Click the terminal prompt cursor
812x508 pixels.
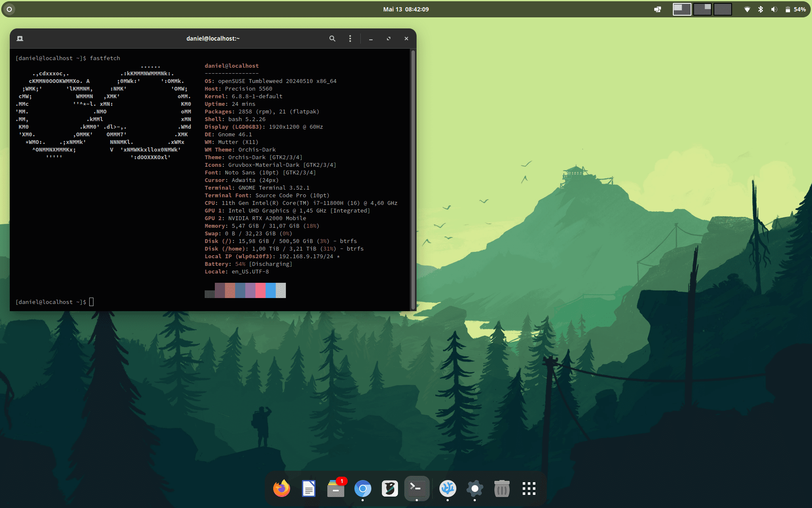coord(91,302)
